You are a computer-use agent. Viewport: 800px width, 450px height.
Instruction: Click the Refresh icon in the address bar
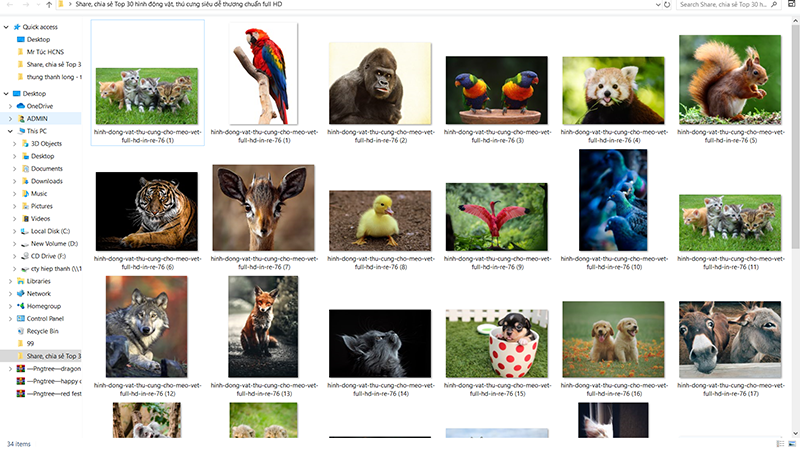click(667, 5)
